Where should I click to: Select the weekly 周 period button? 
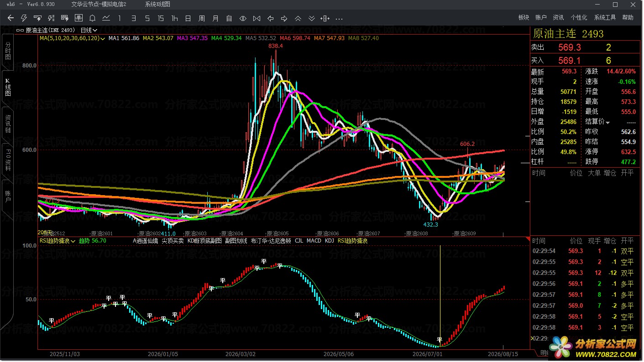pos(202,18)
